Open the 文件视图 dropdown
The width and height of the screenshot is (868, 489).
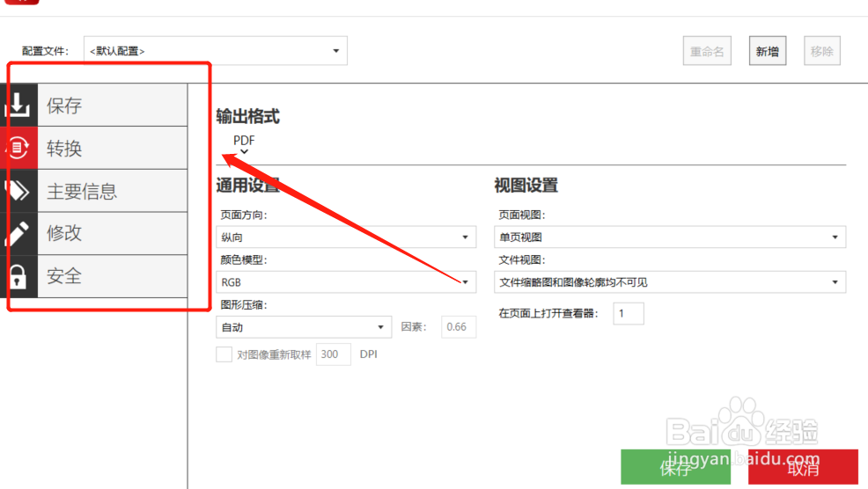[x=670, y=282]
